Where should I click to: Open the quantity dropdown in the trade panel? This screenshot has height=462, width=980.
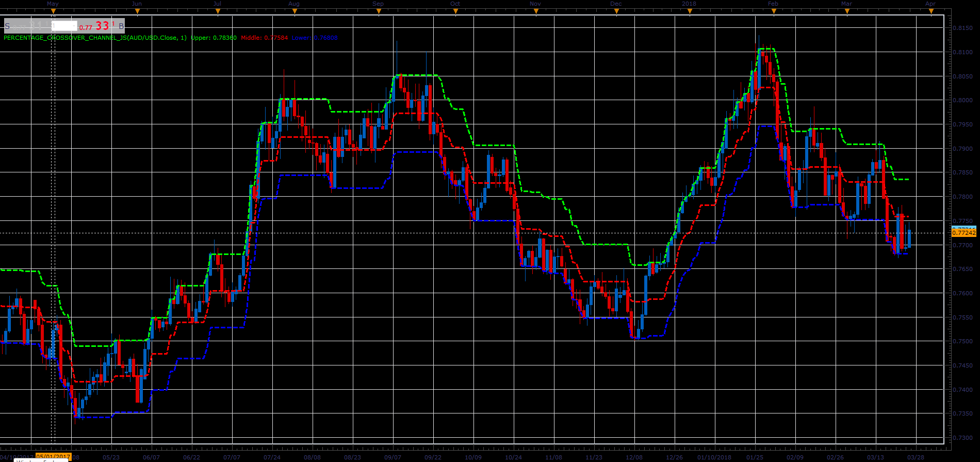[x=64, y=26]
